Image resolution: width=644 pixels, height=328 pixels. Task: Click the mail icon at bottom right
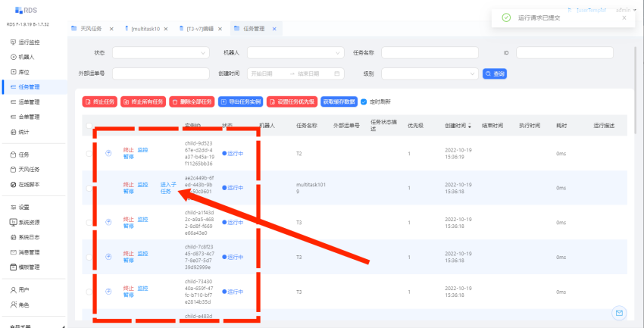pyautogui.click(x=619, y=312)
